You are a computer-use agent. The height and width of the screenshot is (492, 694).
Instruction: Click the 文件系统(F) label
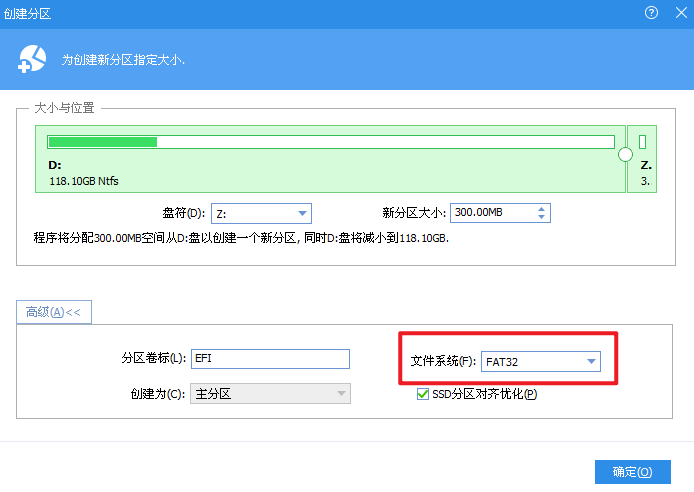point(443,361)
